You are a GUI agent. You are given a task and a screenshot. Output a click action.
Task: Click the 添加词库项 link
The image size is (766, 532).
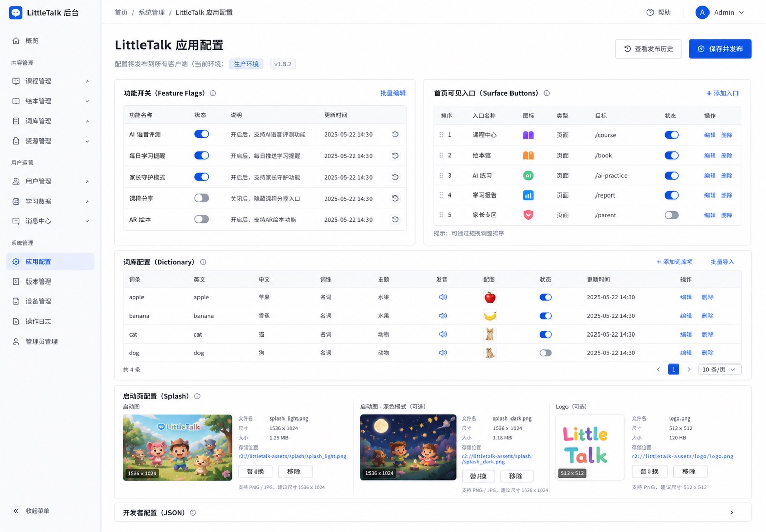pos(674,262)
